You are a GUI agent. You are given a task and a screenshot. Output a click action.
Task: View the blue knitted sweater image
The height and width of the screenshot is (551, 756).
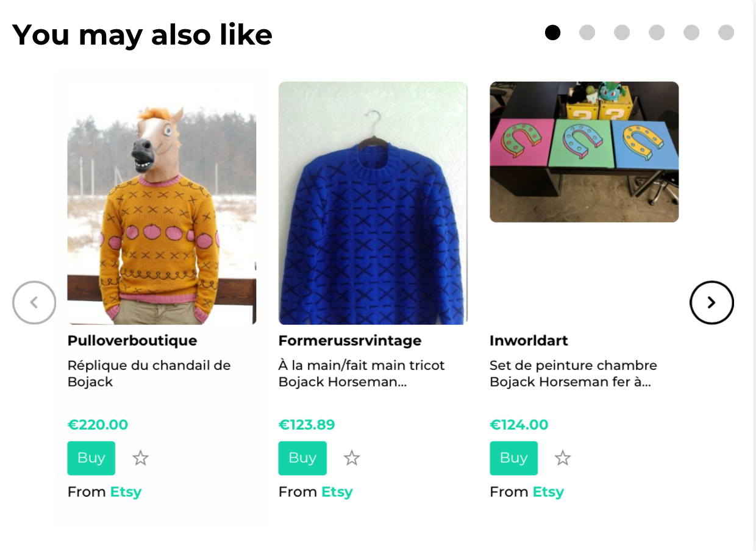pos(373,203)
